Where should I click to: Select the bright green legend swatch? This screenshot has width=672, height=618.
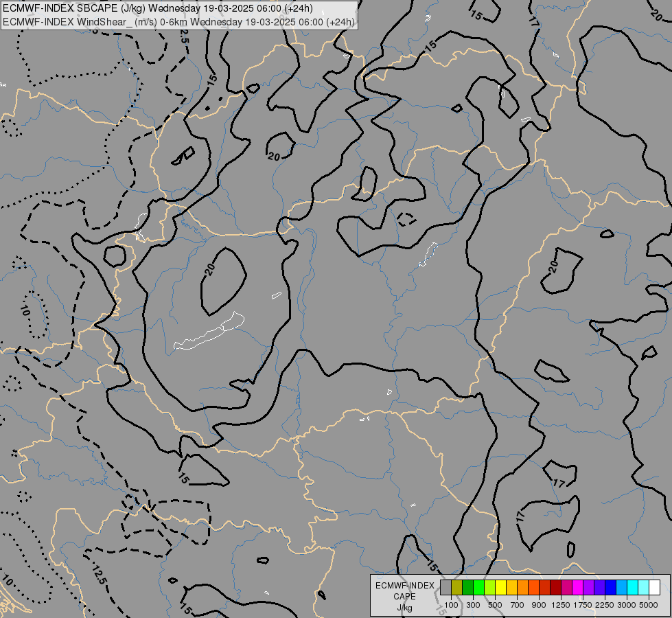pos(478,587)
